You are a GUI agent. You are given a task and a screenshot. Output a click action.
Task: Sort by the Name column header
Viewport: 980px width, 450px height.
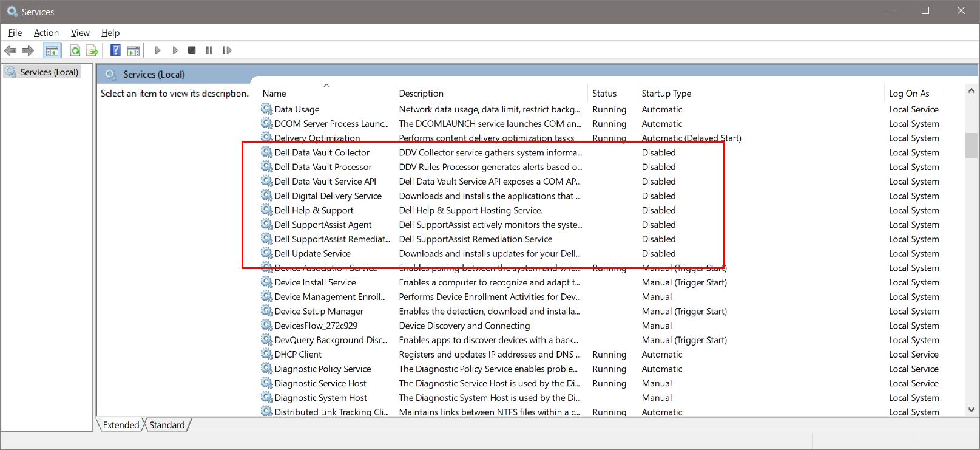pyautogui.click(x=274, y=94)
